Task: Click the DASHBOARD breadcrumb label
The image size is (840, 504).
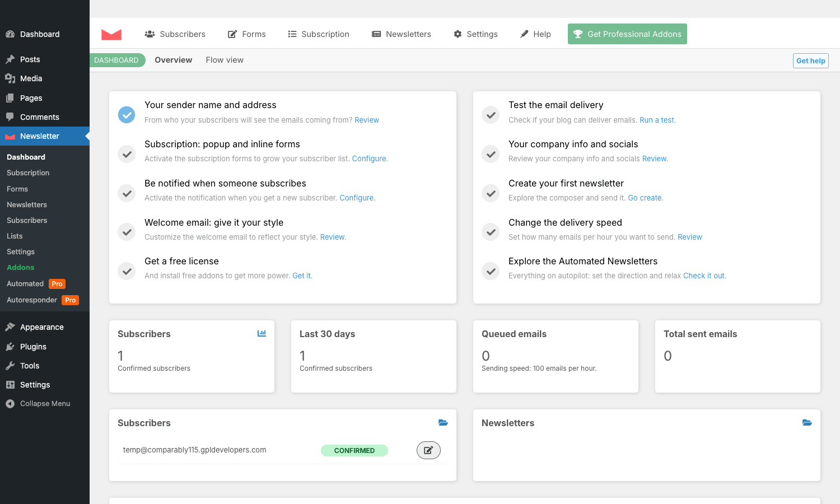Action: coord(116,60)
